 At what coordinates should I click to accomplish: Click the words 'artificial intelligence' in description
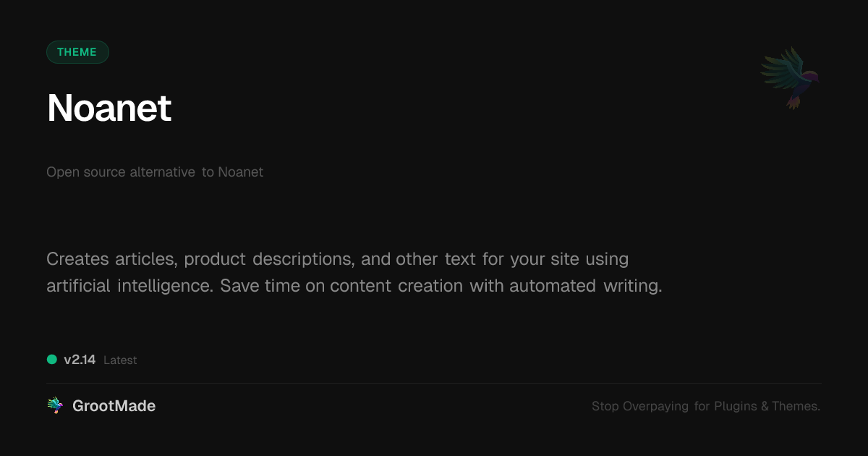129,286
